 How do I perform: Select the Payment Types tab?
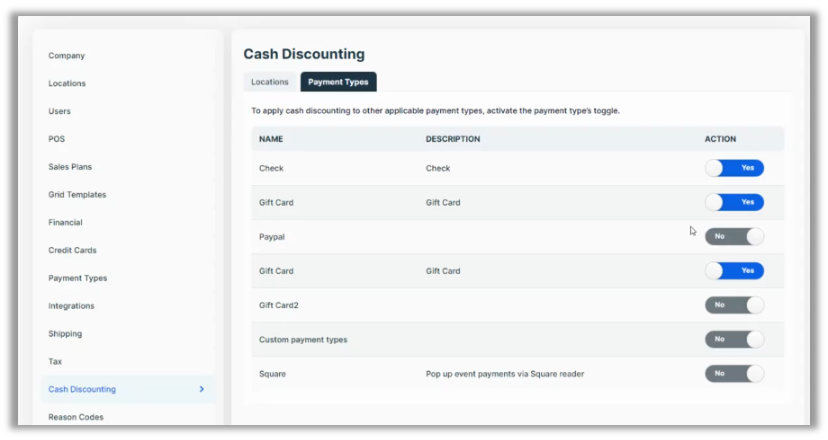pos(338,82)
